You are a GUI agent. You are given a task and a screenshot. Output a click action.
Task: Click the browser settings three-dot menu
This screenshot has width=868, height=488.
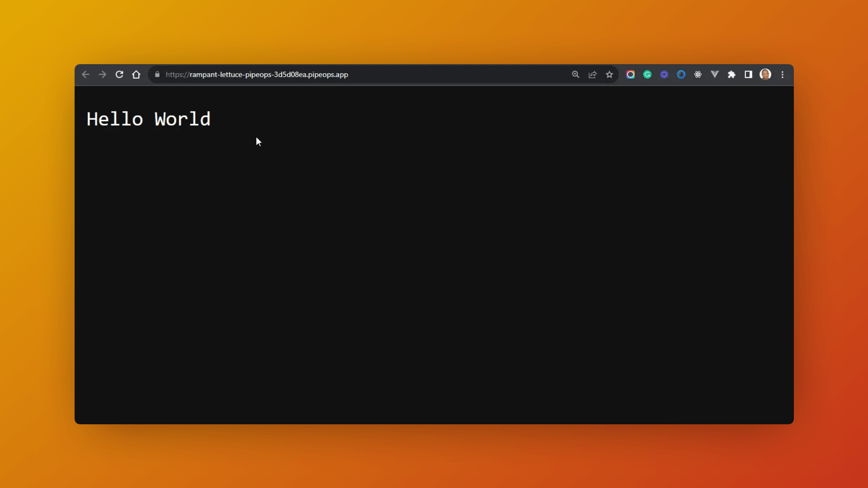tap(782, 75)
